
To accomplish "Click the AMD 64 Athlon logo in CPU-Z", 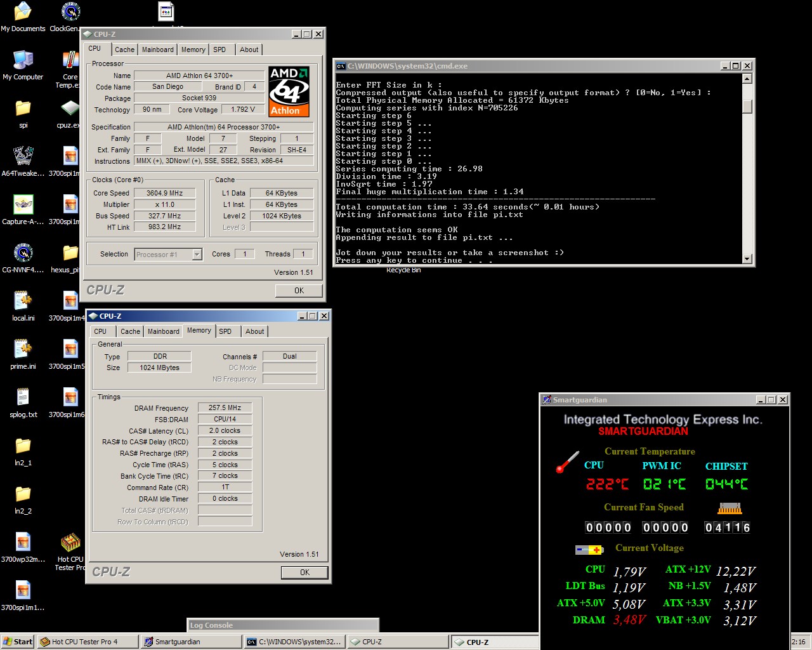I will click(289, 91).
